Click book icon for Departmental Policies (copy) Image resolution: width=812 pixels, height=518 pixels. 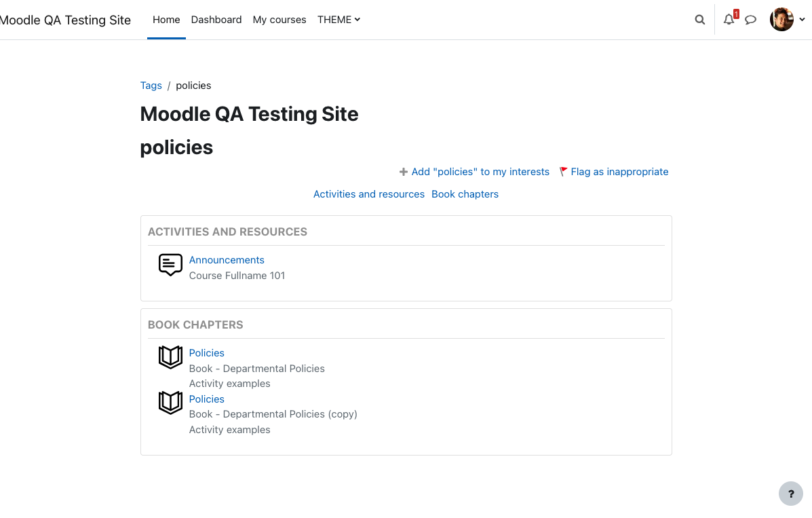click(x=170, y=403)
